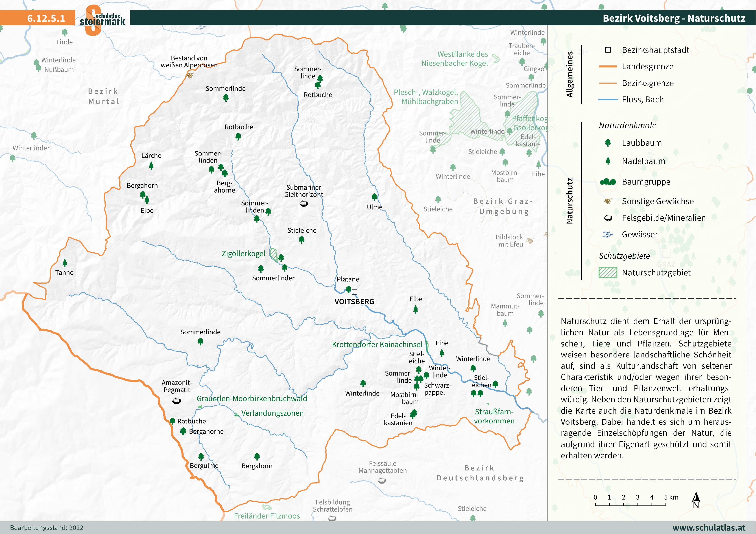This screenshot has width=756, height=534.
Task: Click the Submariner Gleithorizont rock formation icon
Action: 304,204
